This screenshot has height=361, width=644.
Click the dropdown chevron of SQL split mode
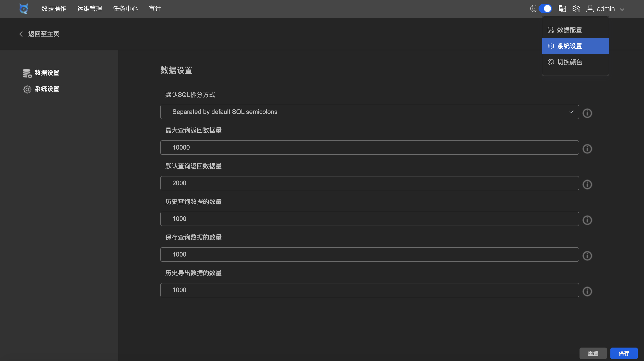[x=571, y=112]
